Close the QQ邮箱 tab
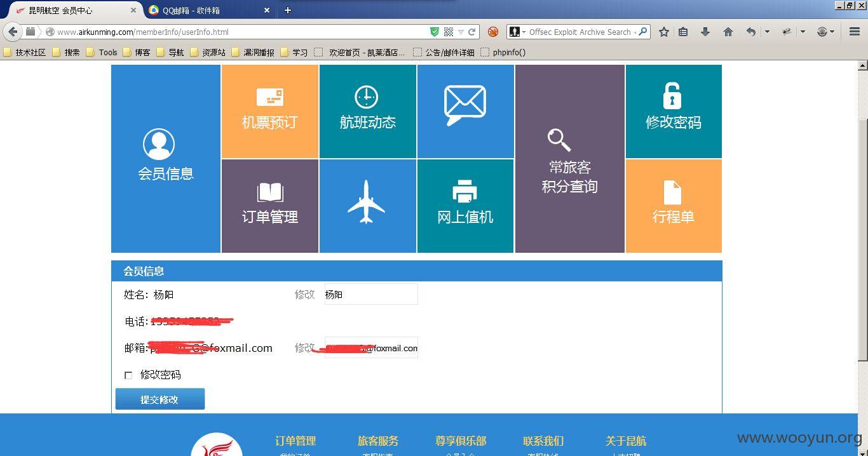The image size is (868, 456). [x=267, y=10]
